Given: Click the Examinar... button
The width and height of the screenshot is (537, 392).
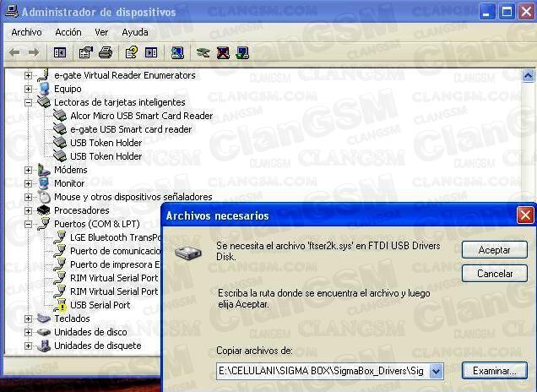Looking at the screenshot, I should coord(494,371).
